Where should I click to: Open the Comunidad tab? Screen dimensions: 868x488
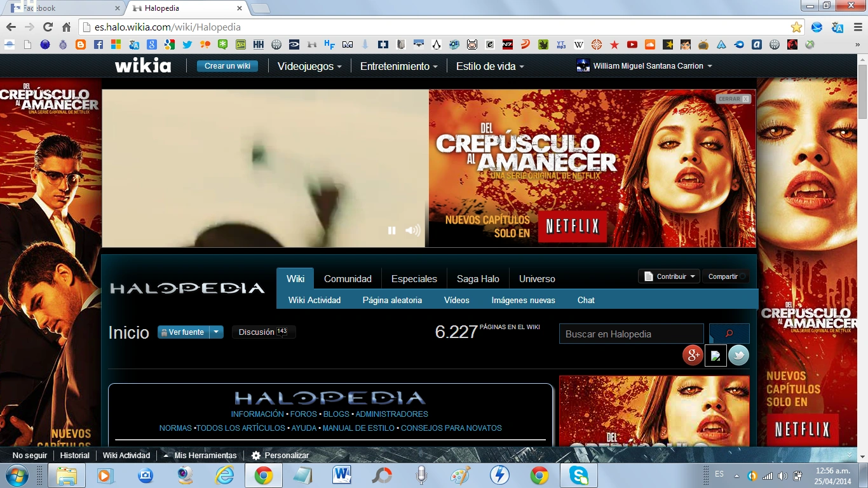[x=348, y=278]
